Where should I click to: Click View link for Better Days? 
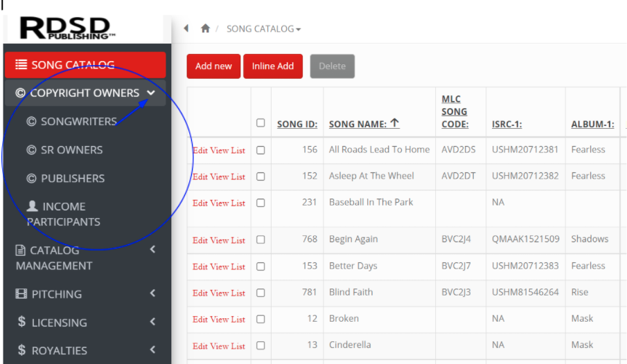(219, 267)
